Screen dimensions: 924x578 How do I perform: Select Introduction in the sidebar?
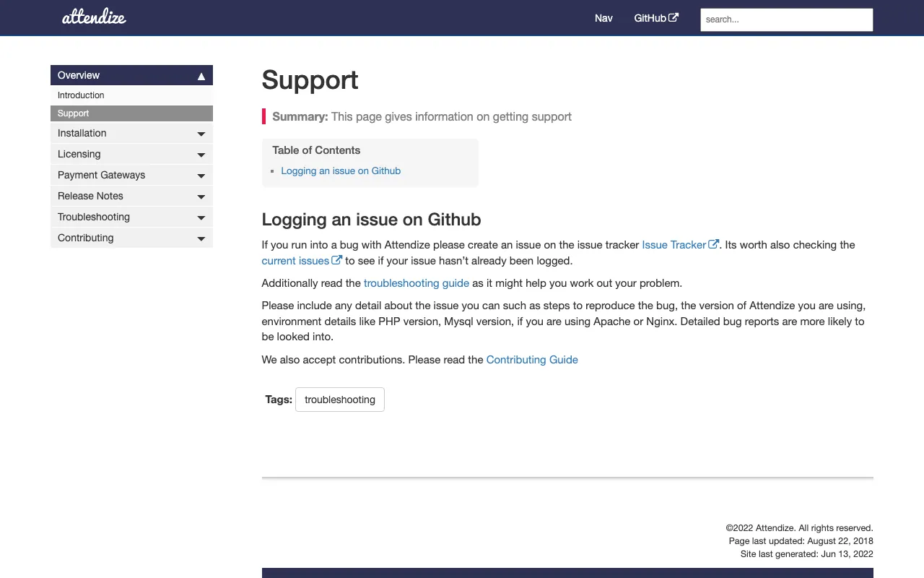point(131,95)
